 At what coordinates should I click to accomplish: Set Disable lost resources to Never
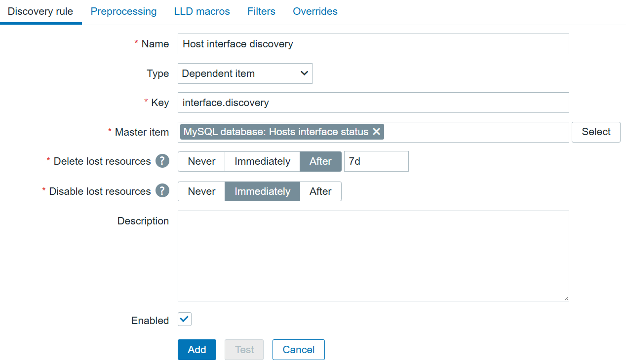coord(201,191)
